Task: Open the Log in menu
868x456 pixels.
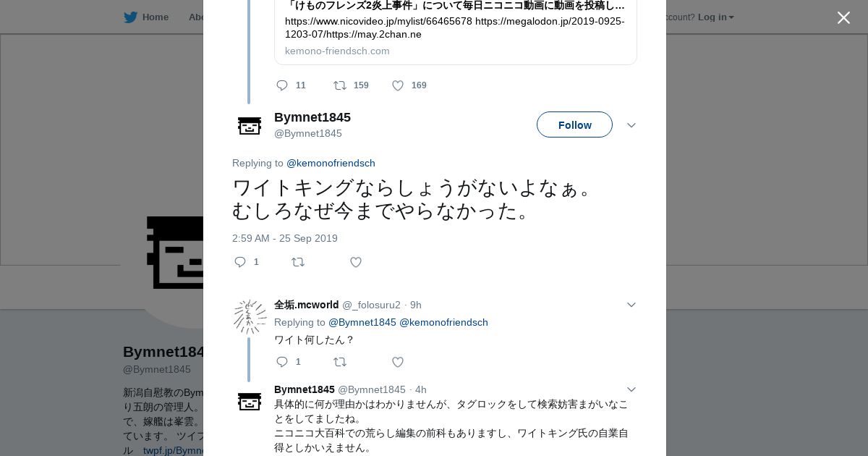Action: click(715, 17)
